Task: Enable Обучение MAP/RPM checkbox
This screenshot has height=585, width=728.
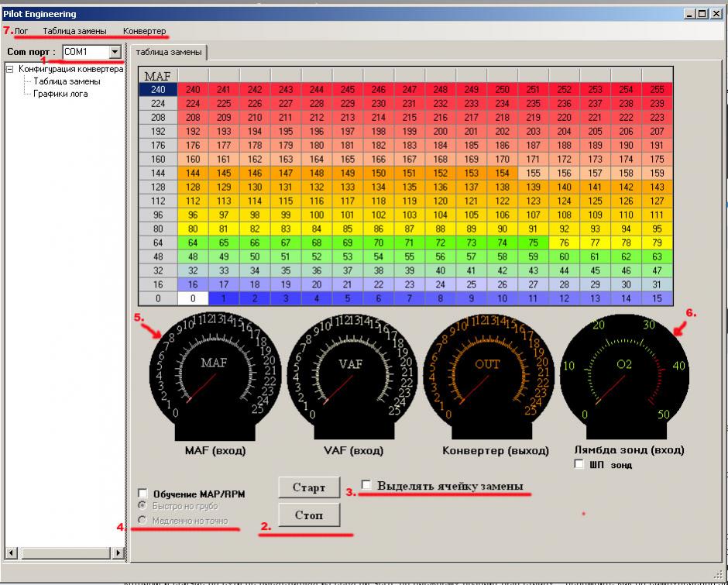Action: [143, 493]
